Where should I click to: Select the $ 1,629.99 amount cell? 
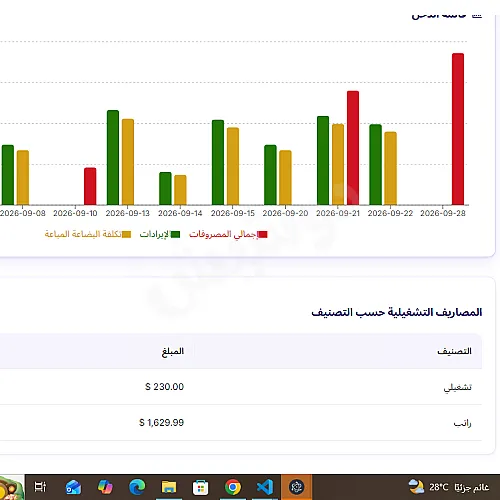161,423
